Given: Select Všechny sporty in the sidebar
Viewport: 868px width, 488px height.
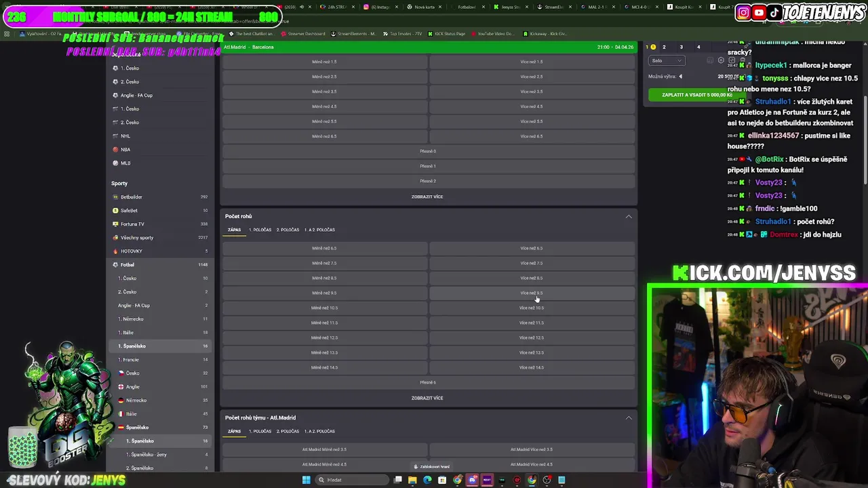Looking at the screenshot, I should [x=160, y=237].
